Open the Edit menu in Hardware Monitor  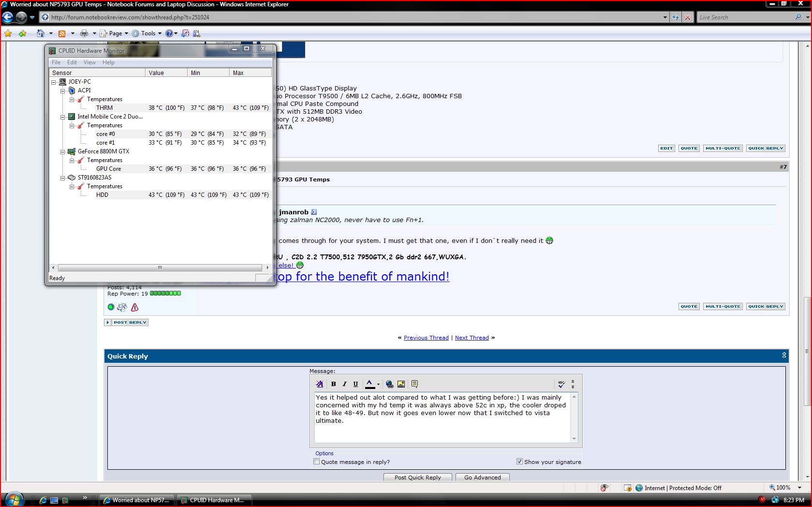72,62
